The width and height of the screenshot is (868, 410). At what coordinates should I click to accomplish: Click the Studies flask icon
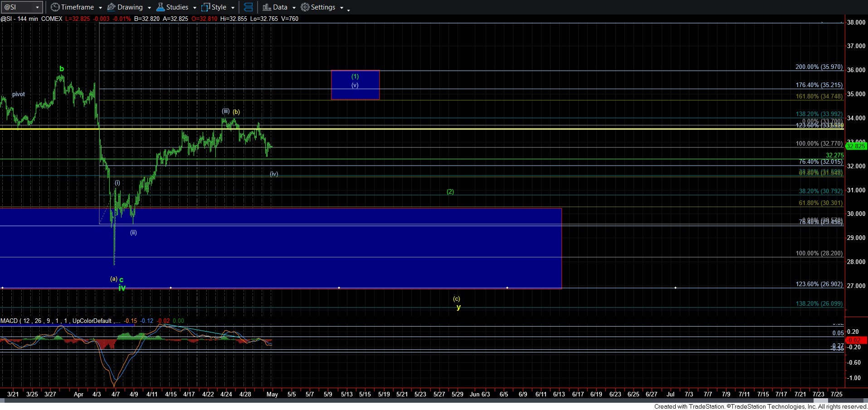click(x=161, y=7)
